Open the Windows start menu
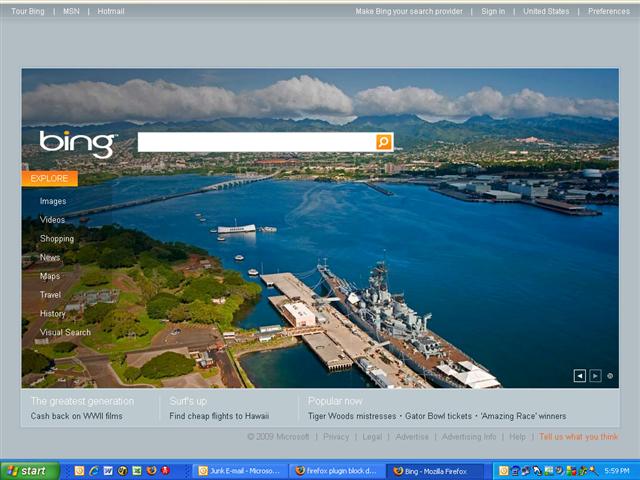The image size is (640, 480). click(29, 471)
